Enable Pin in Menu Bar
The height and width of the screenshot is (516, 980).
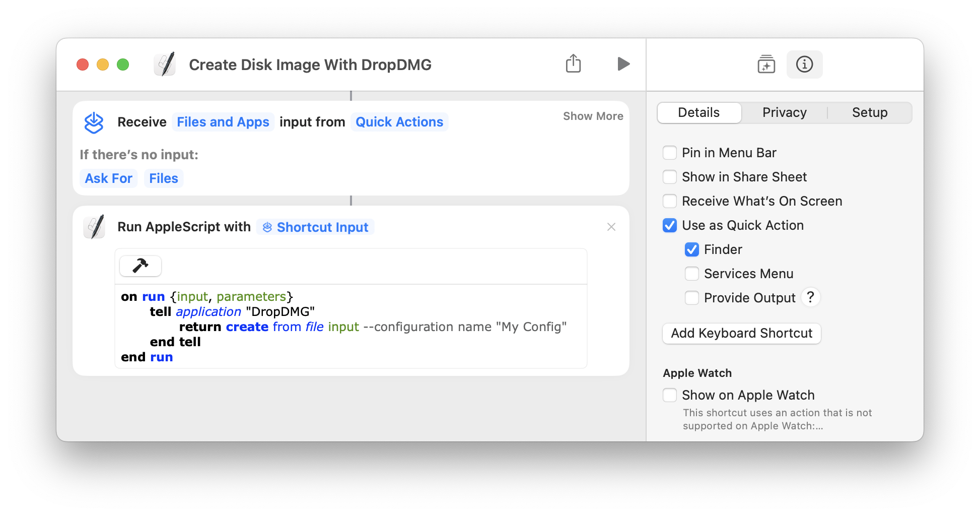click(x=670, y=152)
